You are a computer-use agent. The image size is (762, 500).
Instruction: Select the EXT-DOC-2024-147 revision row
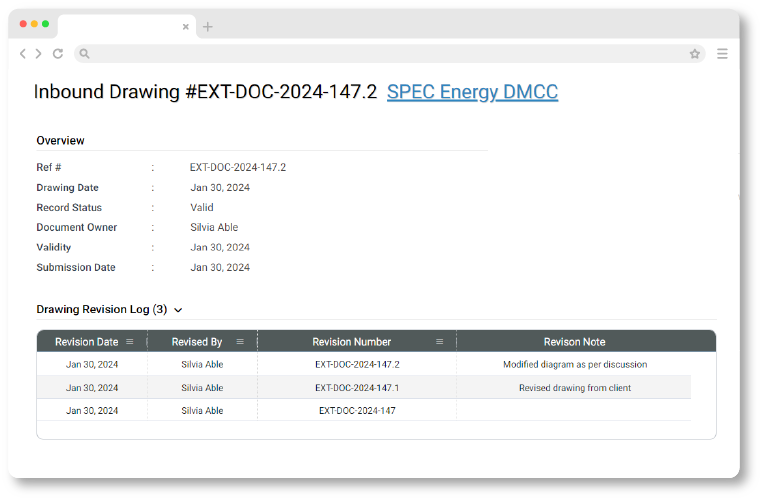(x=357, y=411)
